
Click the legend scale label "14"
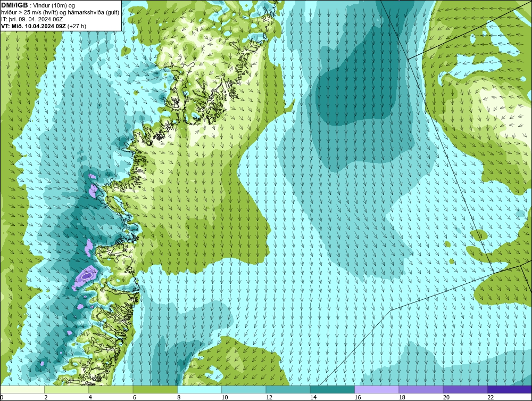313,398
